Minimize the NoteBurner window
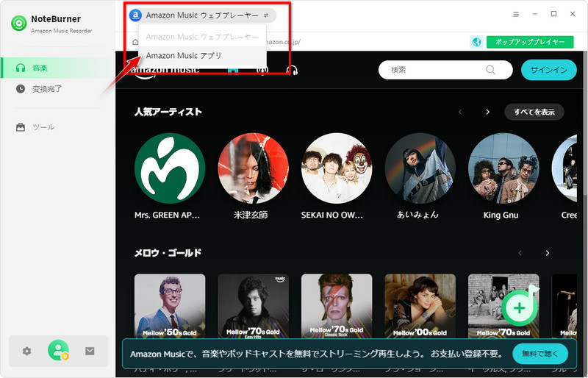The height and width of the screenshot is (378, 588). click(x=535, y=14)
